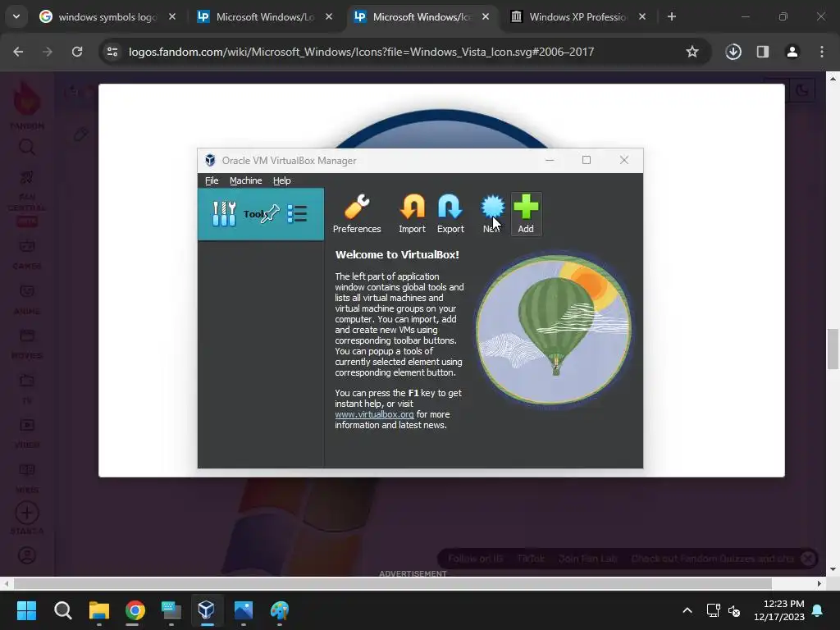This screenshot has height=630, width=840.
Task: Open Chrome three-dot menu
Action: click(822, 52)
